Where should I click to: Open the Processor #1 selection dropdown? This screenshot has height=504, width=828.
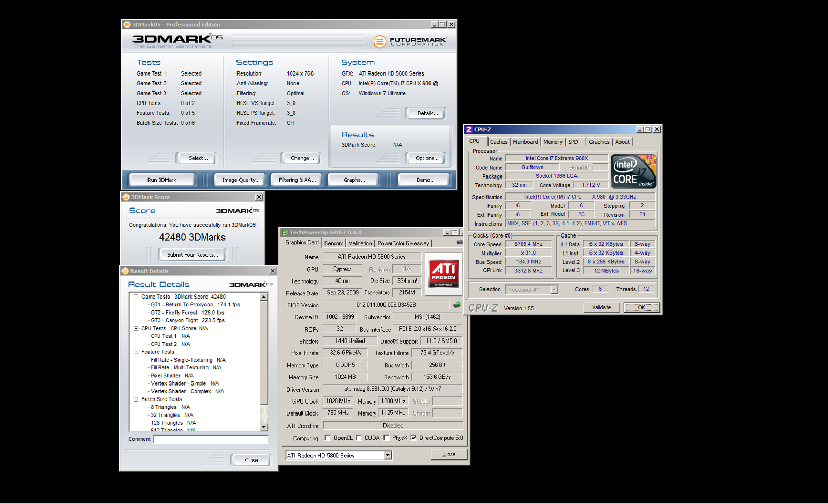(x=554, y=290)
